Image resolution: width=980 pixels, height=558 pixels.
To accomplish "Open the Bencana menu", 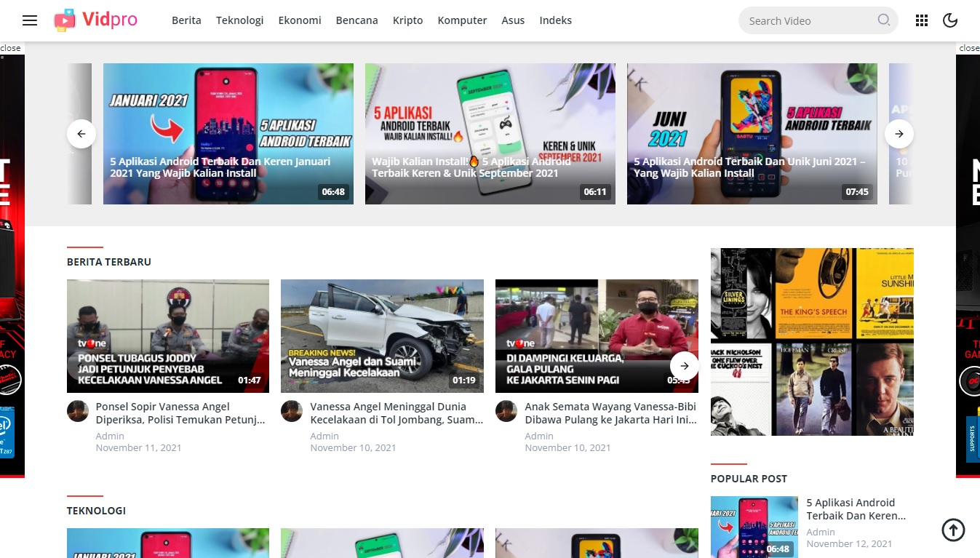I will pos(356,20).
